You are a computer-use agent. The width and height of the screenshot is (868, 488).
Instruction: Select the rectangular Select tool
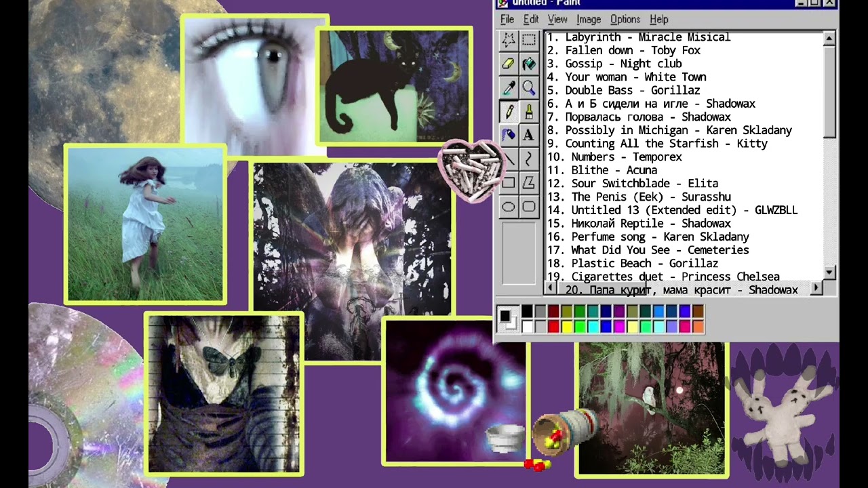pyautogui.click(x=529, y=41)
